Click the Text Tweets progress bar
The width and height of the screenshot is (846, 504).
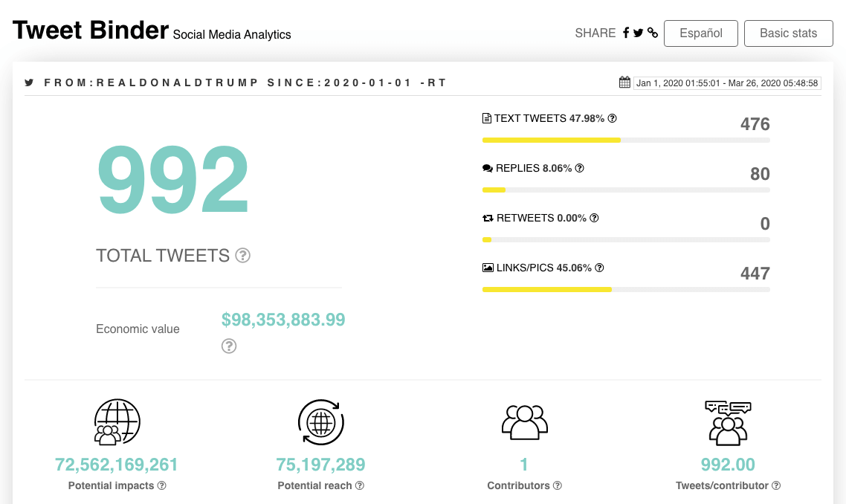coord(626,140)
